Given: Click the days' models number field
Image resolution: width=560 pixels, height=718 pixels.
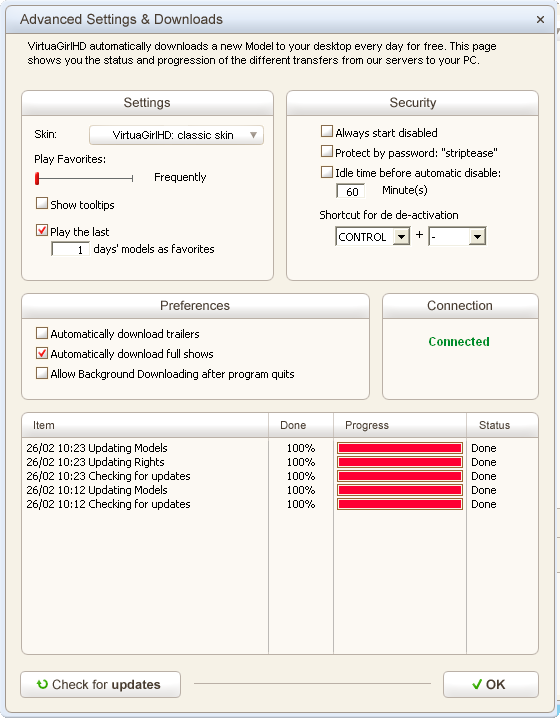Looking at the screenshot, I should tap(71, 250).
